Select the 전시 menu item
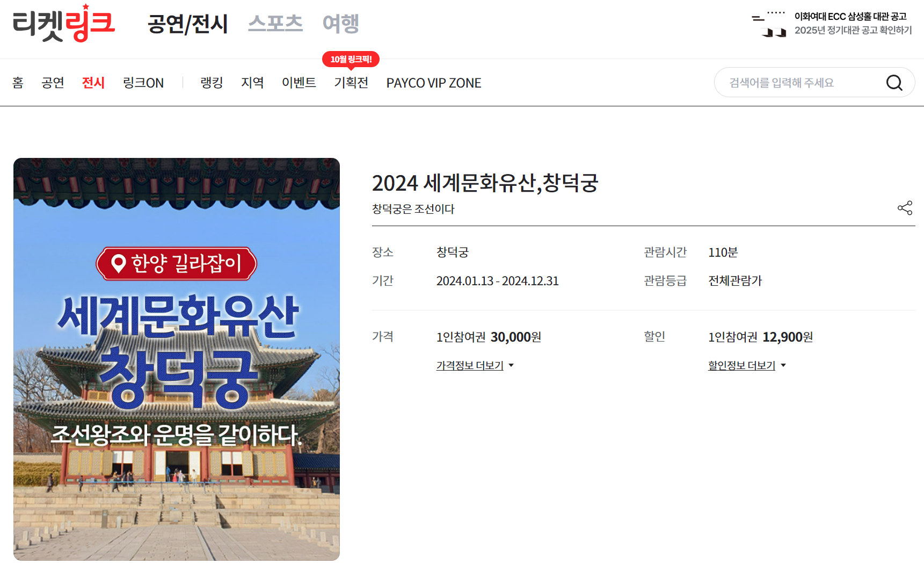Screen dimensions: 924x564 (93, 82)
